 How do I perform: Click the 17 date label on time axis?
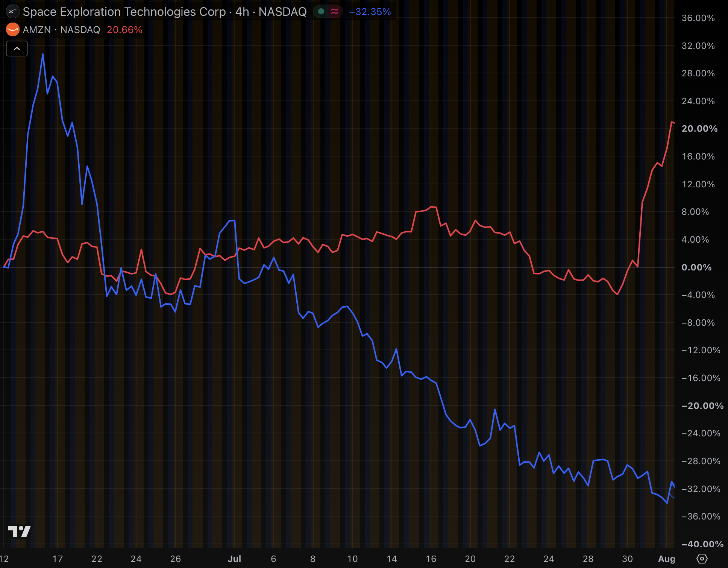(58, 559)
